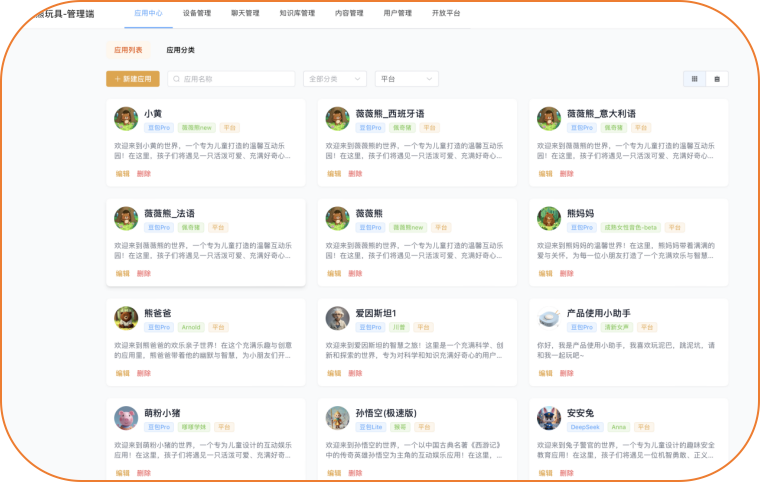This screenshot has height=482, width=760.
Task: Click 编辑 link on 小黄 card
Action: [x=122, y=173]
